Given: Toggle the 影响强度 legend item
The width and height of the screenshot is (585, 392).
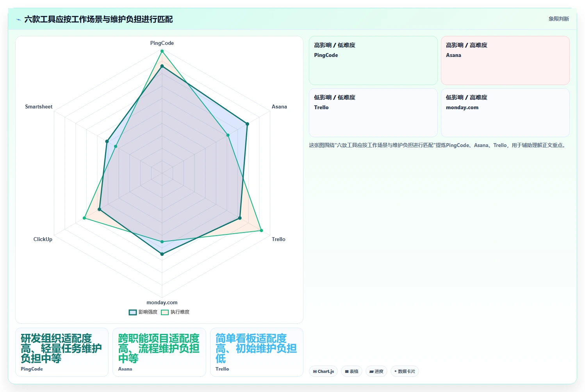Looking at the screenshot, I should 143,312.
